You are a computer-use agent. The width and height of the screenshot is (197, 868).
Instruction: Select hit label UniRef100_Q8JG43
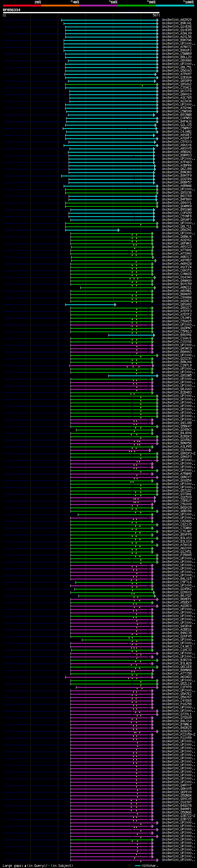point(177,389)
